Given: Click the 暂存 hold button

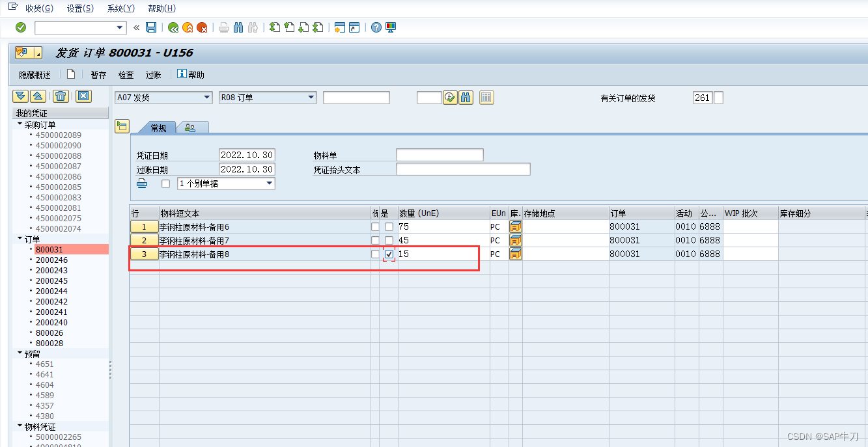Looking at the screenshot, I should tap(98, 75).
